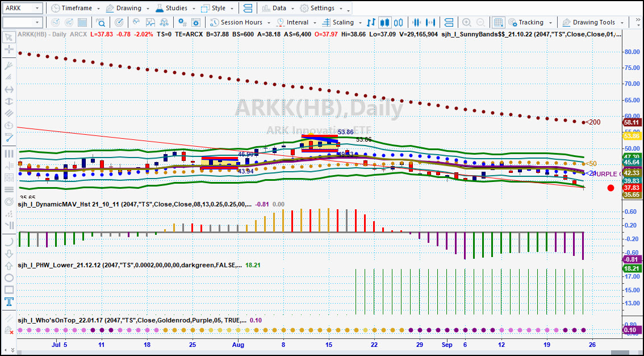Click the 58.11 price axis label
The height and width of the screenshot is (356, 644).
coord(632,122)
